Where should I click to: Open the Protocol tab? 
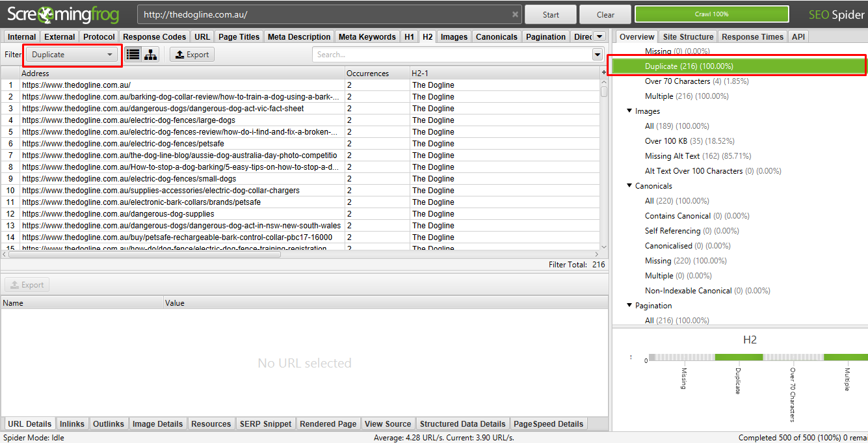pos(99,37)
